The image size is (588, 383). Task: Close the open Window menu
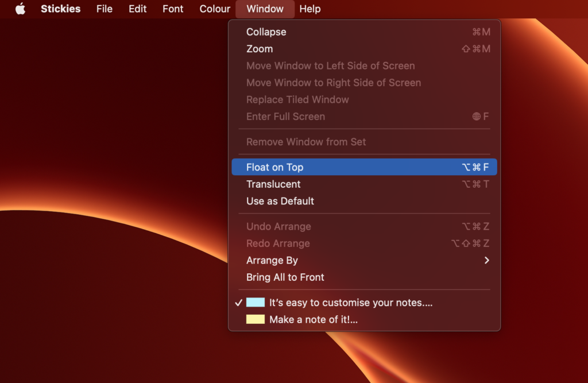[x=265, y=9]
